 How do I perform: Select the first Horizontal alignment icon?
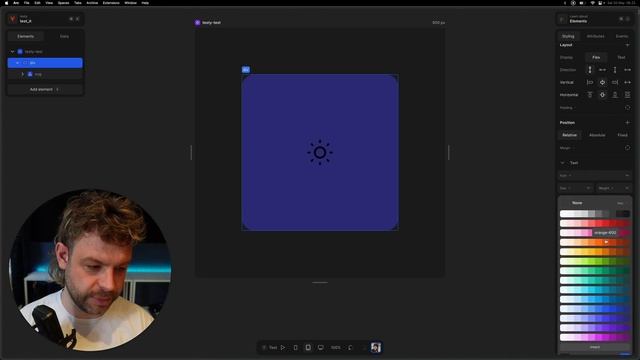tap(590, 95)
